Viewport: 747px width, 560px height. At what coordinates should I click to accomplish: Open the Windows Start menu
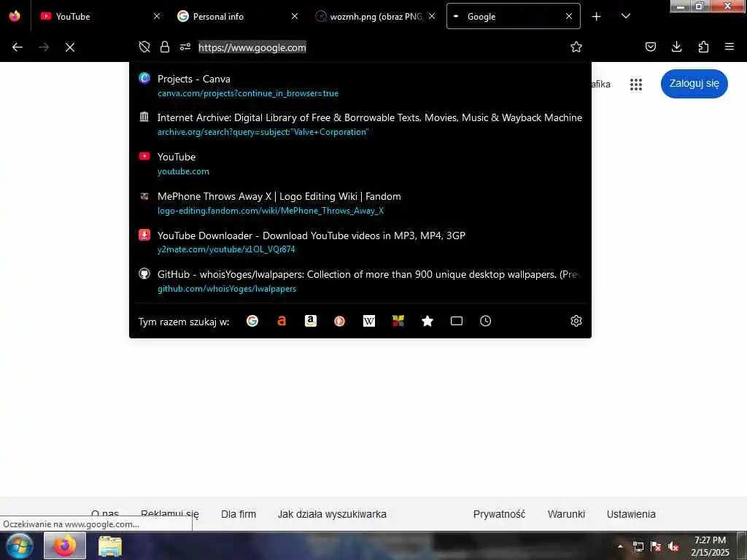[x=20, y=545]
